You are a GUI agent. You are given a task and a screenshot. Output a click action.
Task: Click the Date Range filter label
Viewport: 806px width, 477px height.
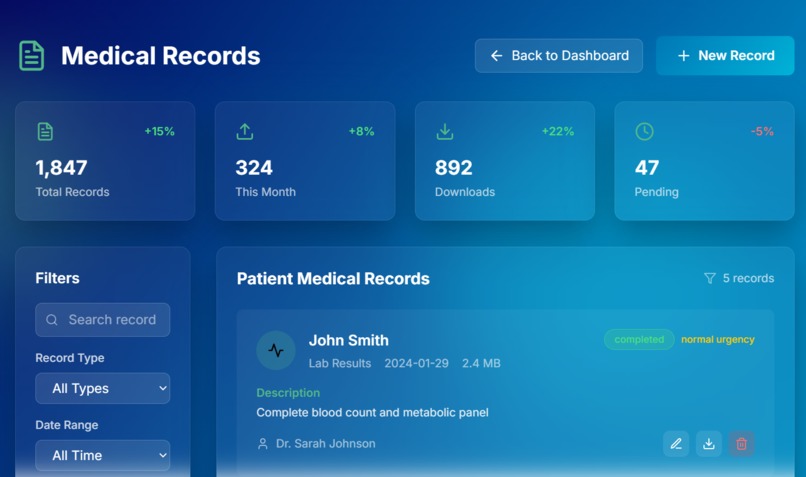pyautogui.click(x=67, y=425)
